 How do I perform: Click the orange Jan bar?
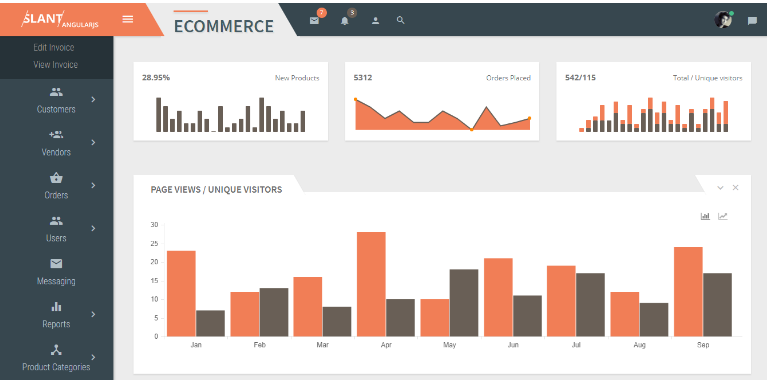pyautogui.click(x=181, y=293)
